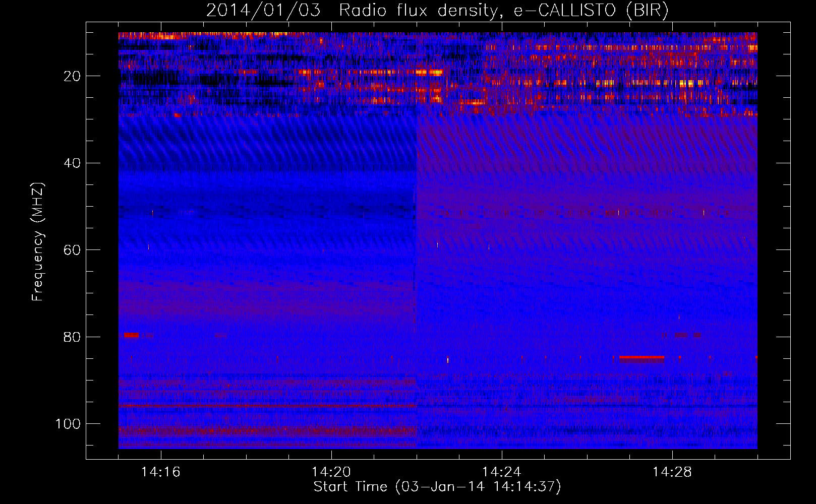This screenshot has height=504, width=816.
Task: Click the 14:24 time tick label
Action: (x=502, y=472)
